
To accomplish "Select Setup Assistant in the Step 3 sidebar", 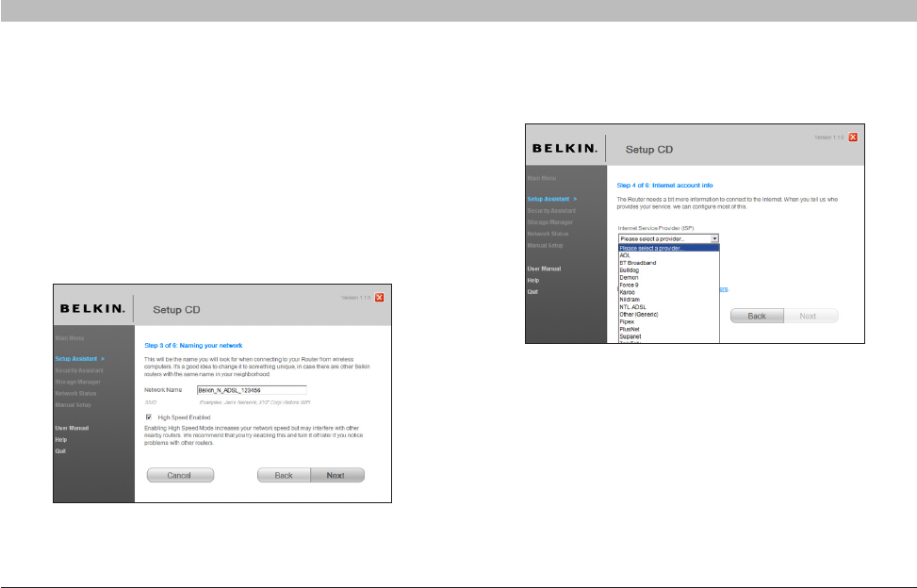I will tap(79, 359).
